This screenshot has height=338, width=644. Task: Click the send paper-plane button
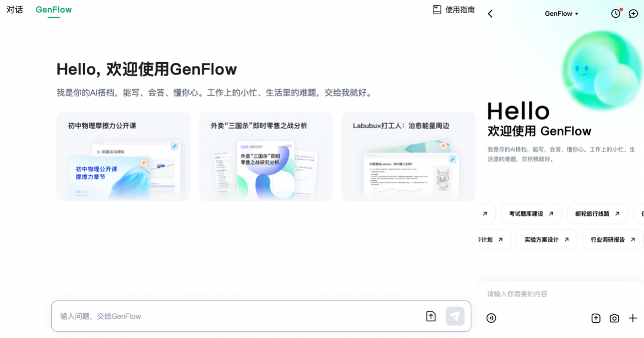pos(455,316)
